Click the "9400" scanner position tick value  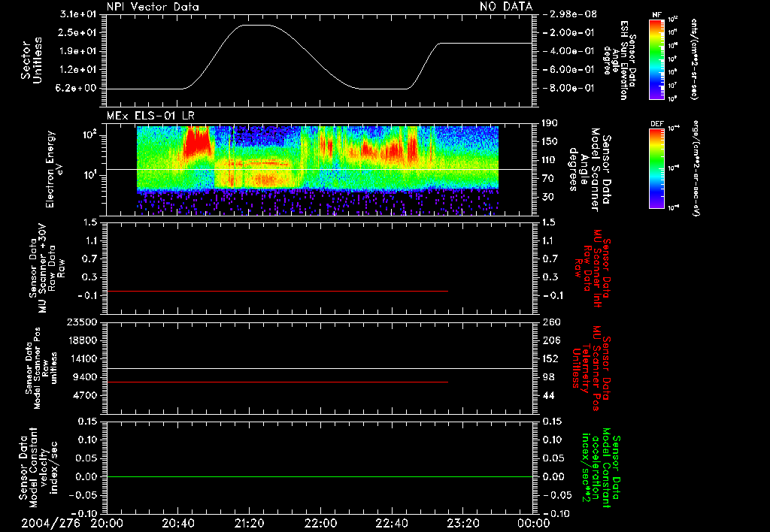(85, 377)
